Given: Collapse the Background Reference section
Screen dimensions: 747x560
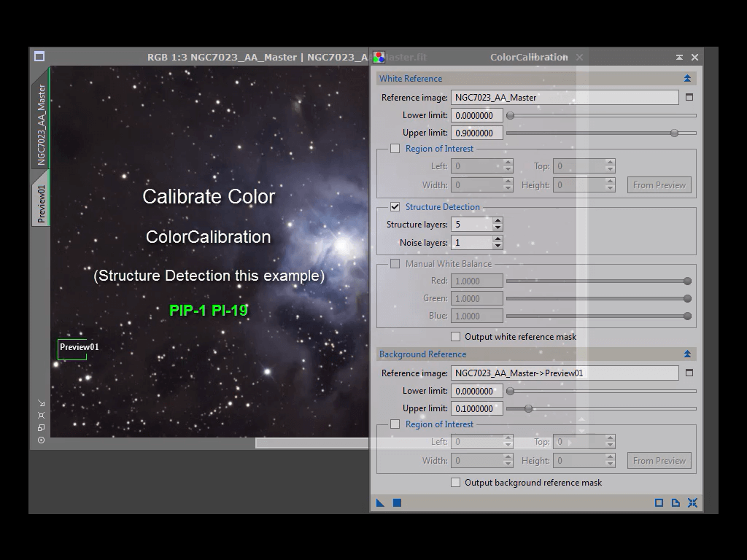Looking at the screenshot, I should 687,354.
